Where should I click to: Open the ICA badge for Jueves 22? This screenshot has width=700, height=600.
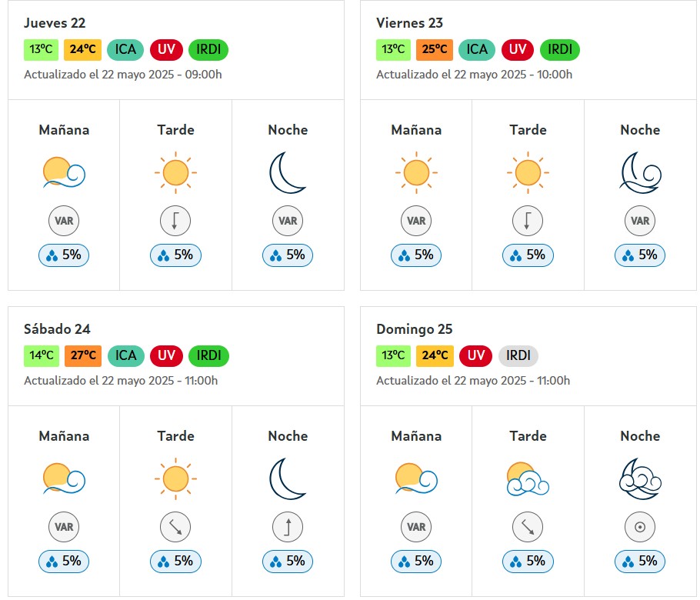tap(125, 49)
